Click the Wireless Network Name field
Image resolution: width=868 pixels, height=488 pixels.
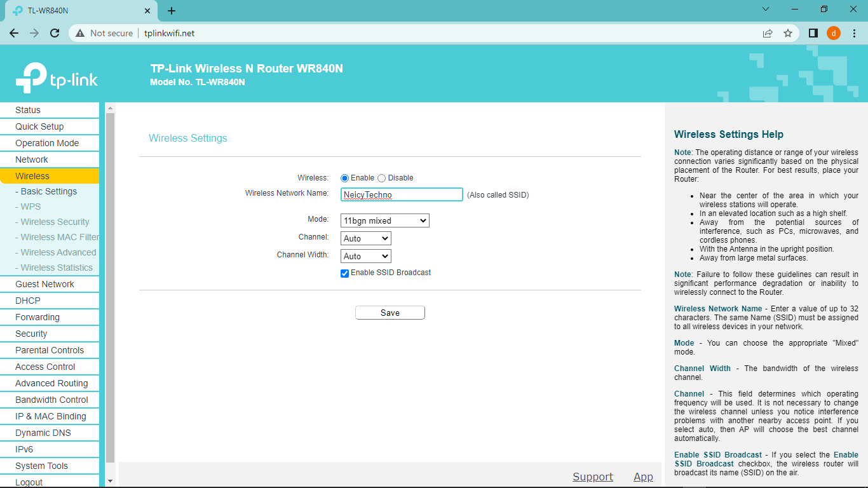[x=402, y=194]
